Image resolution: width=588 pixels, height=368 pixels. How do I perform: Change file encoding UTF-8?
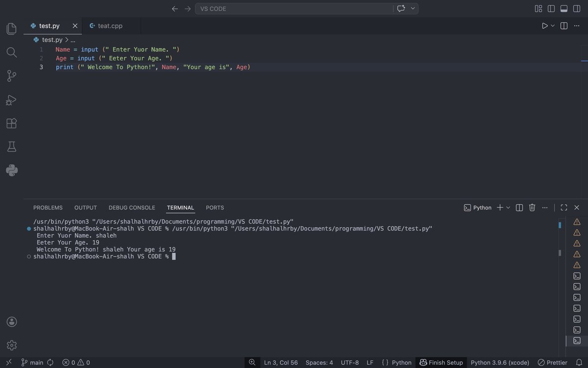point(350,363)
